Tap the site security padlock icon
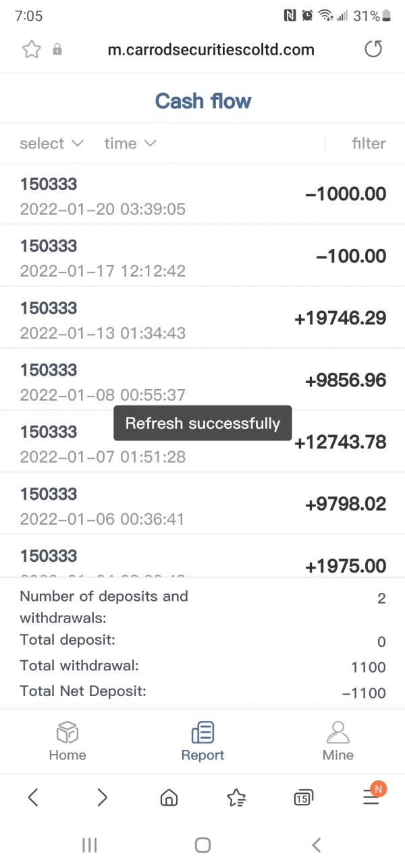The width and height of the screenshot is (405, 868). [57, 49]
